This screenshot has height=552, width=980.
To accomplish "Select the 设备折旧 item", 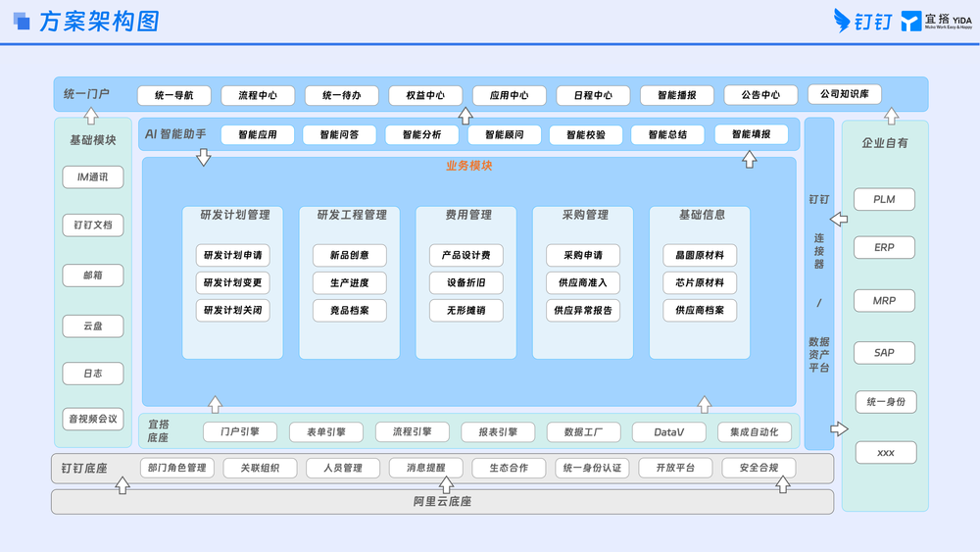I will 466,282.
